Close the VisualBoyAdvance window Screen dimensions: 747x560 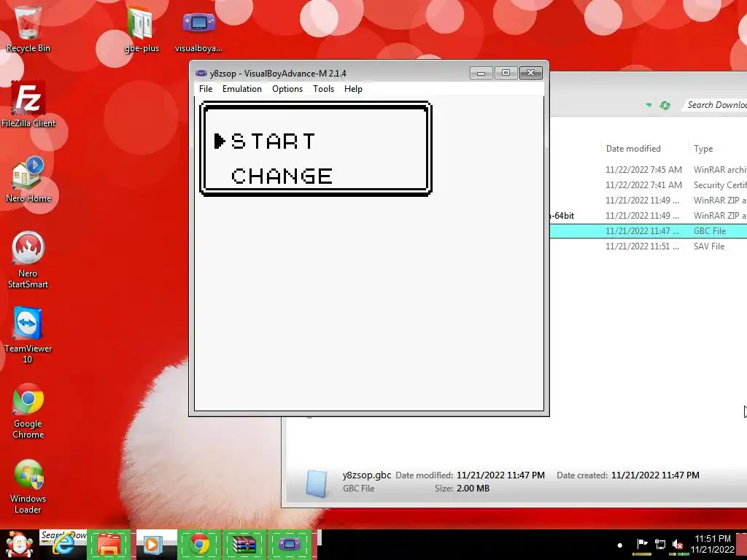point(531,73)
